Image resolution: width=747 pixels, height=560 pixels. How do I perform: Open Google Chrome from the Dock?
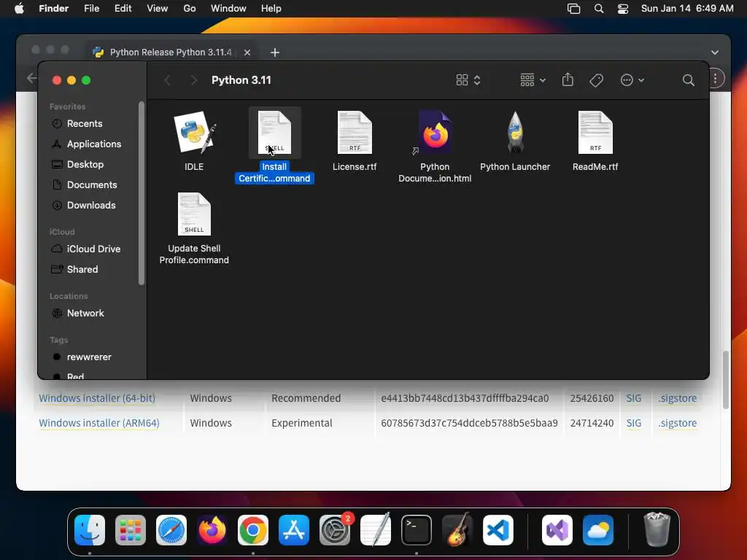tap(253, 530)
